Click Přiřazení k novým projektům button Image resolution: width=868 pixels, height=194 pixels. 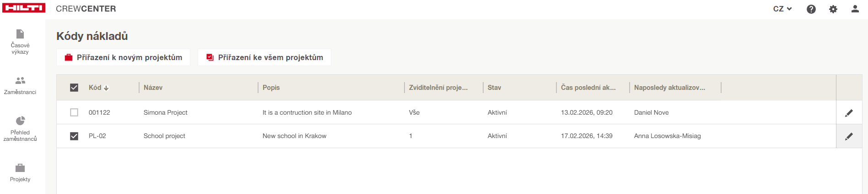click(123, 57)
